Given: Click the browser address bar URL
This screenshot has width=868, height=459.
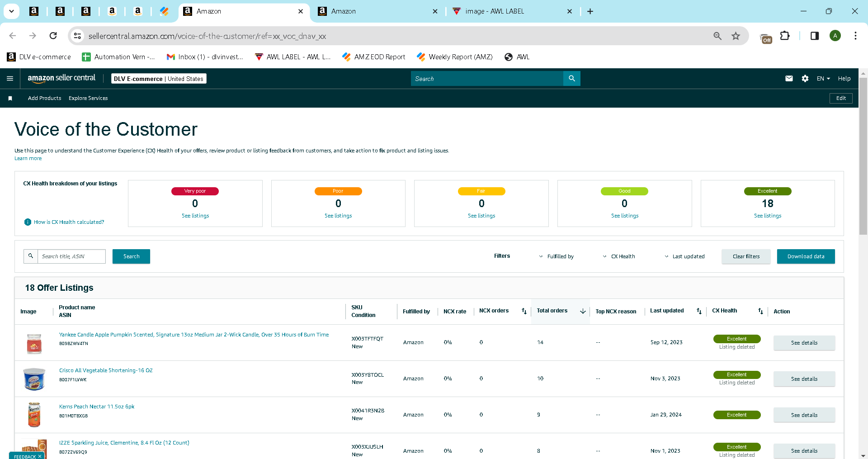Looking at the screenshot, I should tap(207, 36).
